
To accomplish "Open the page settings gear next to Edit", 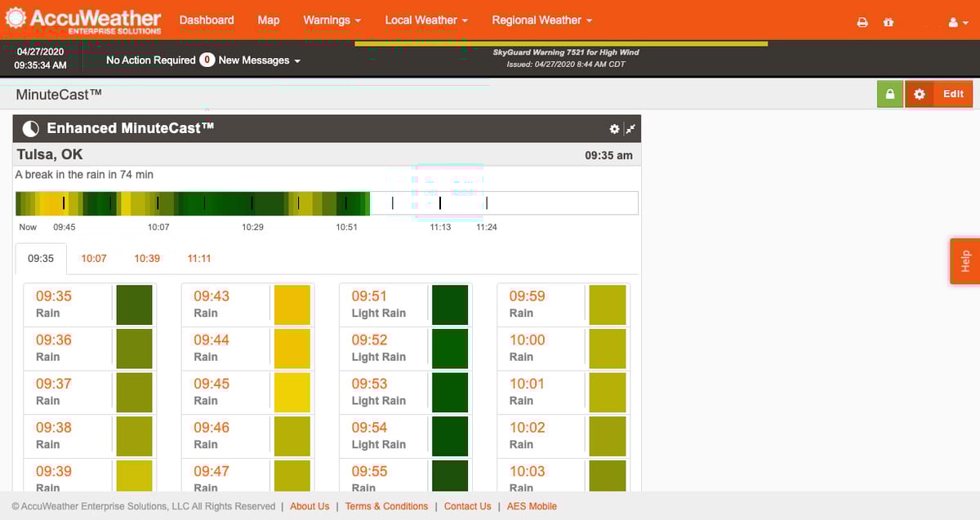I will coord(919,94).
